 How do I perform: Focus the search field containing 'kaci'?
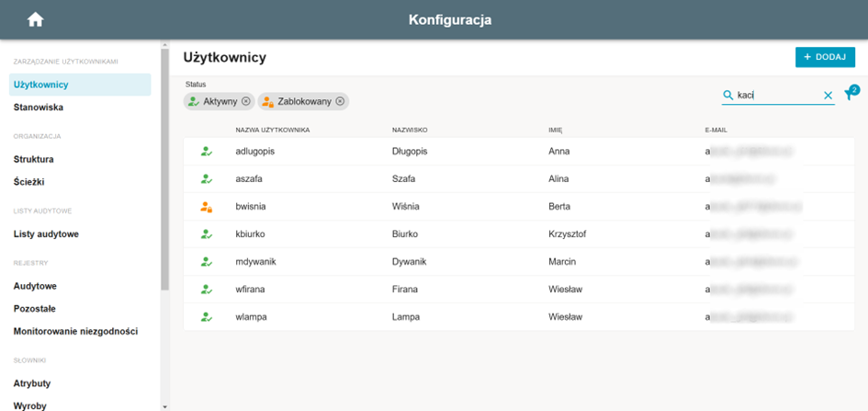[x=778, y=96]
